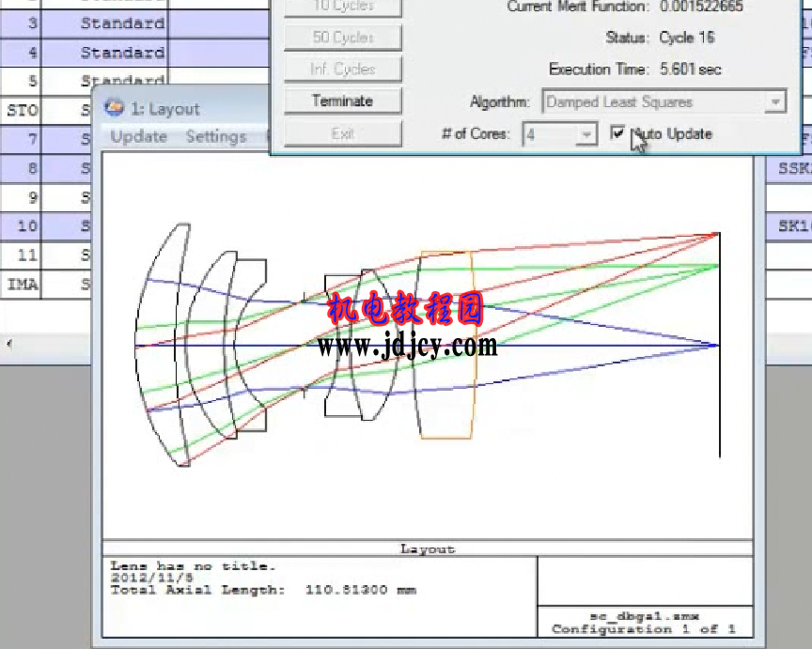
Task: Click the 'Lens has no title.' text
Action: click(x=193, y=566)
